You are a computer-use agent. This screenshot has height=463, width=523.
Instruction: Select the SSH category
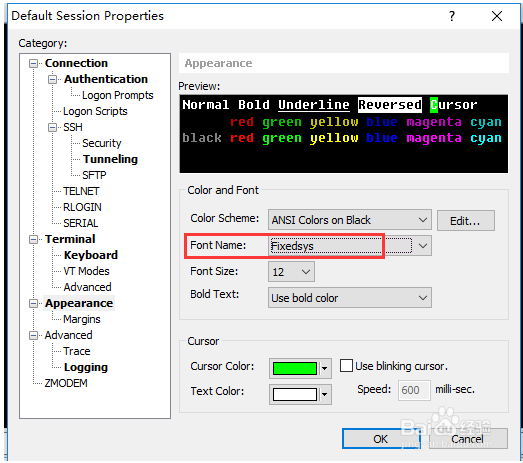pyautogui.click(x=73, y=127)
